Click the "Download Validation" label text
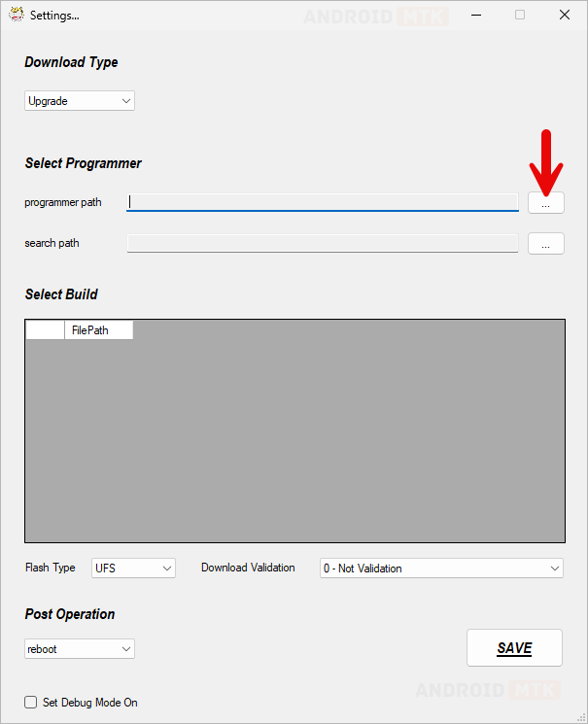The height and width of the screenshot is (724, 588). pyautogui.click(x=248, y=568)
